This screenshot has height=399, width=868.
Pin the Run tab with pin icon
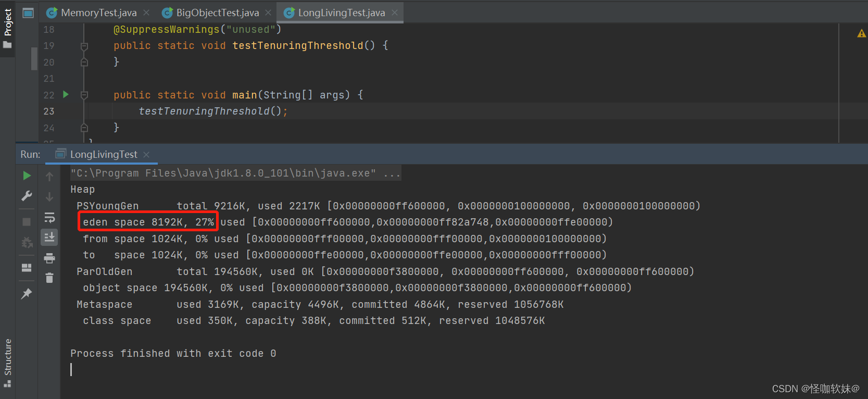pyautogui.click(x=27, y=293)
